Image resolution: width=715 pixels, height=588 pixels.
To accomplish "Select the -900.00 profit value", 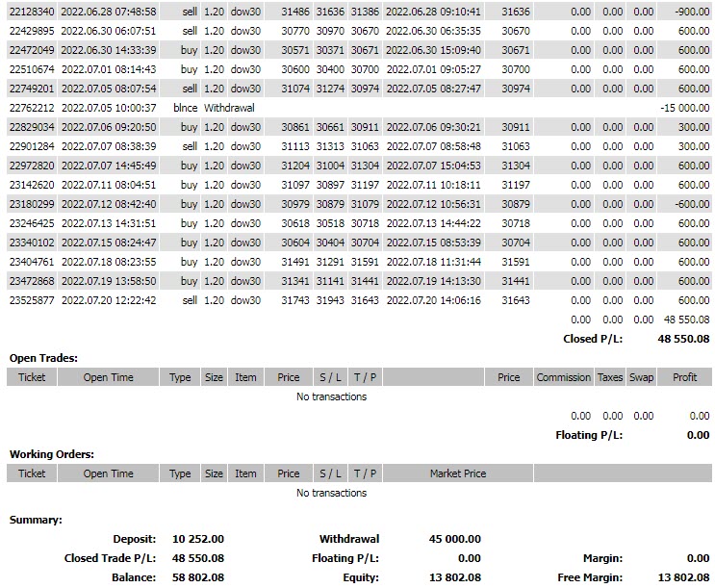I will 692,12.
